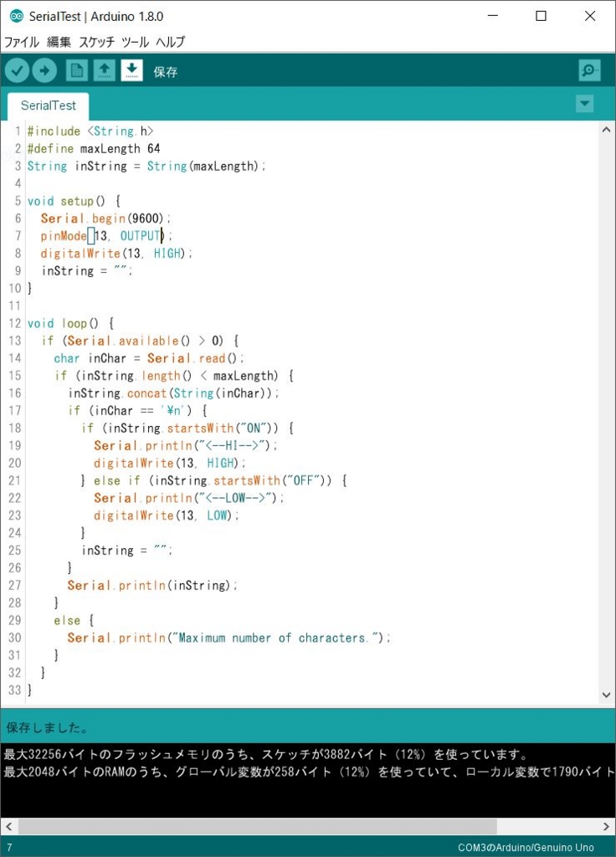Save the sketch with the down-arrow icon
Viewport: 616px width, 857px height.
[131, 70]
